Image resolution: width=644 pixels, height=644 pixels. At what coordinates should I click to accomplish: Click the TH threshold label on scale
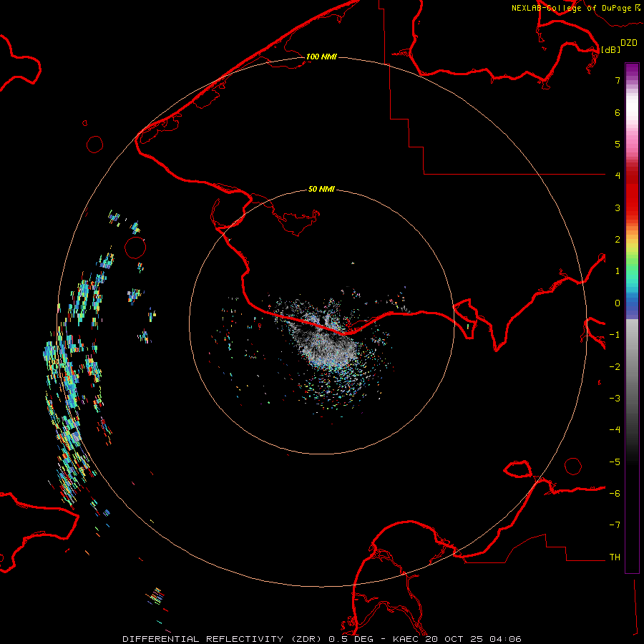pos(615,557)
